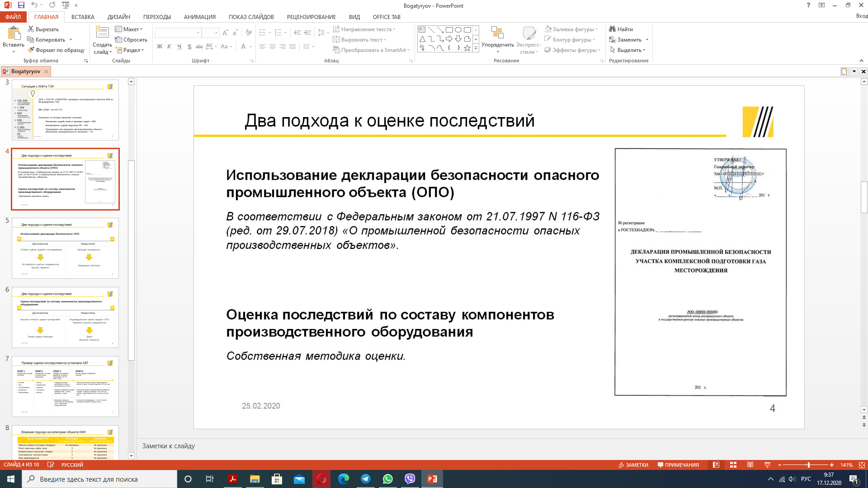Open Replace (Заменить) tool
Viewport: 868px width, 488px height.
pyautogui.click(x=625, y=40)
